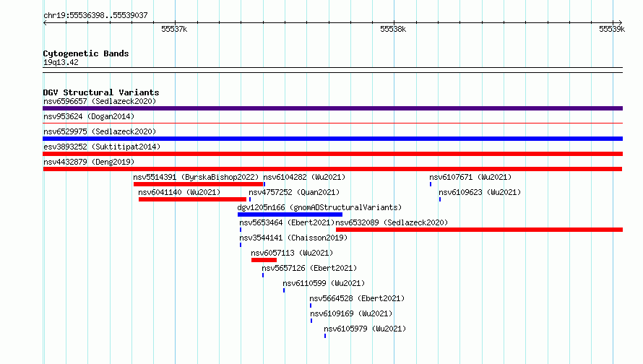Open the nsv6107671 (Wu2021) variant label
643x364 pixels.
click(470, 177)
